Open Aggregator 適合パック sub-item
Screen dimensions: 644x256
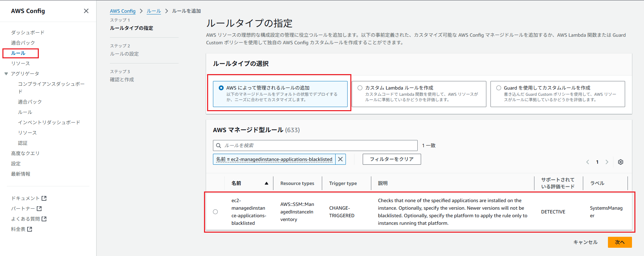tap(30, 102)
